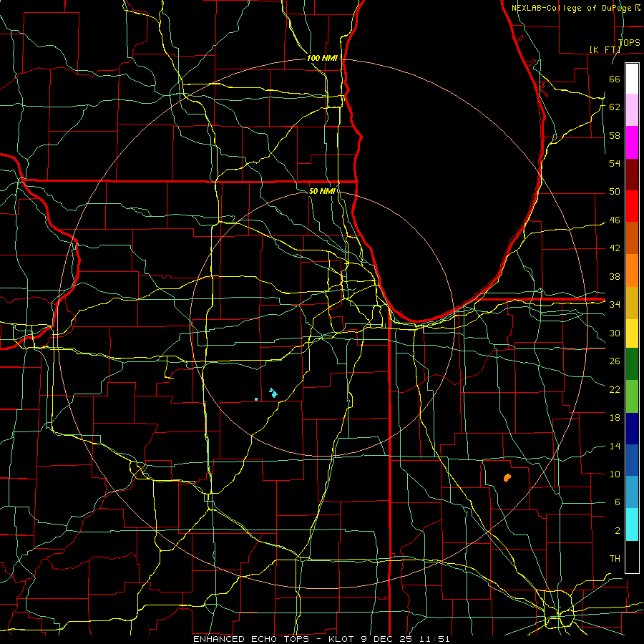Click the bright red legend swatch

pos(632,206)
